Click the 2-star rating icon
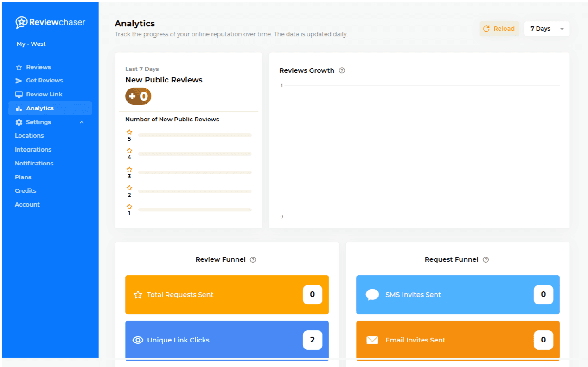Screen dimensions: 588x367 click(129, 188)
